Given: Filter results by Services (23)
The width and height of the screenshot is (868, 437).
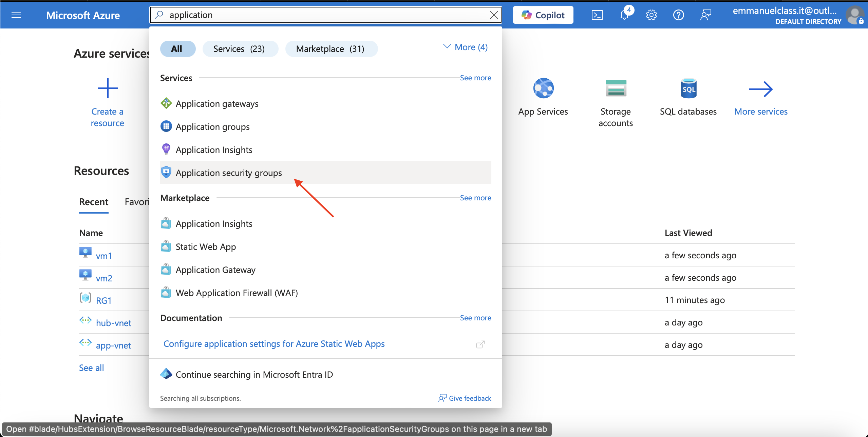Looking at the screenshot, I should (240, 49).
